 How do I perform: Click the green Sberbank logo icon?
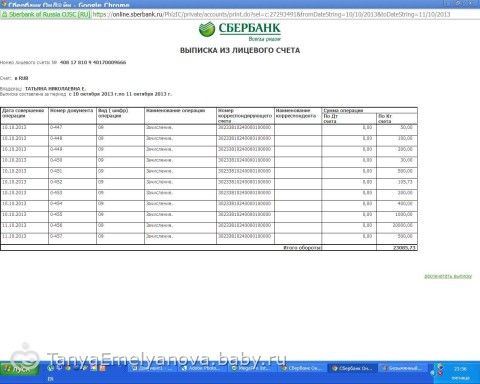[x=207, y=29]
